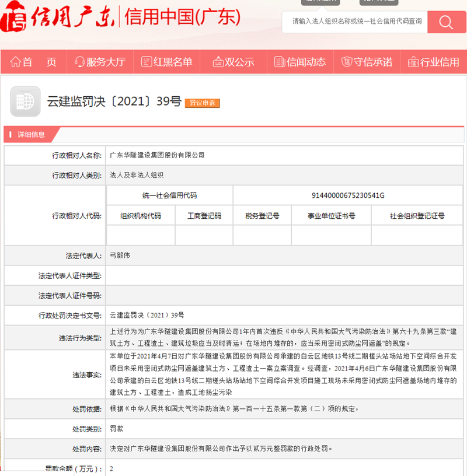Screen dimensions: 467x476
Task: Click the icon beside 行业信用
Action: [x=413, y=62]
